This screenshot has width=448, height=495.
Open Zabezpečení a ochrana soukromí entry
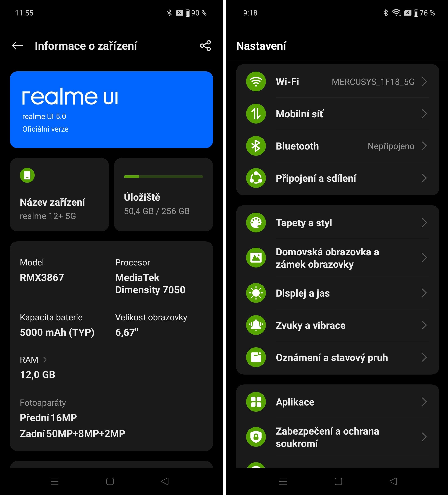click(x=327, y=437)
